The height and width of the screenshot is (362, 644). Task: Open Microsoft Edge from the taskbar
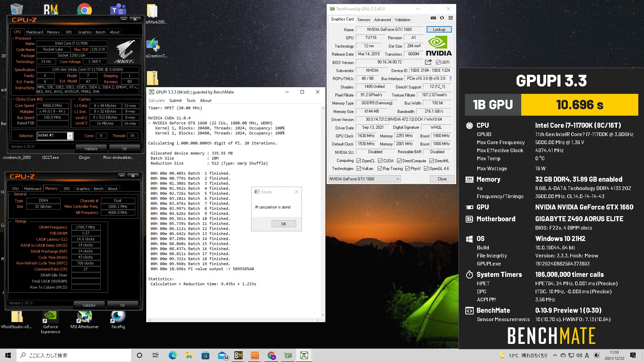pyautogui.click(x=172, y=355)
